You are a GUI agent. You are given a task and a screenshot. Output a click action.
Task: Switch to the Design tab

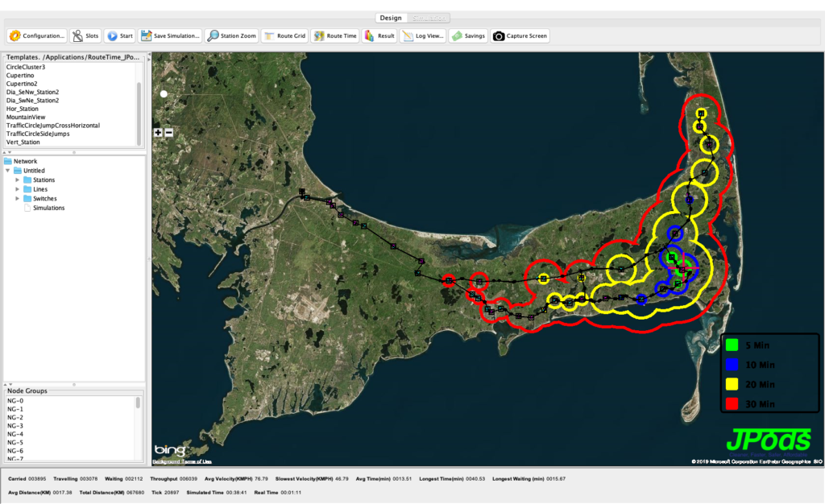tap(390, 18)
